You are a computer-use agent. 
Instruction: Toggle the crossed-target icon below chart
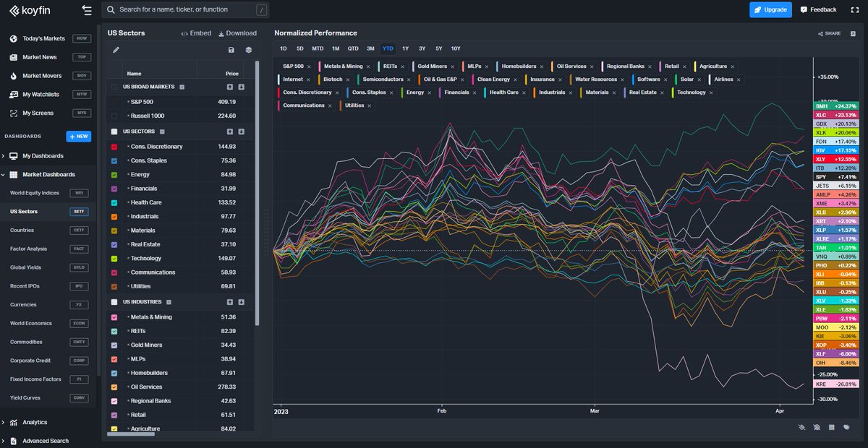(x=817, y=427)
